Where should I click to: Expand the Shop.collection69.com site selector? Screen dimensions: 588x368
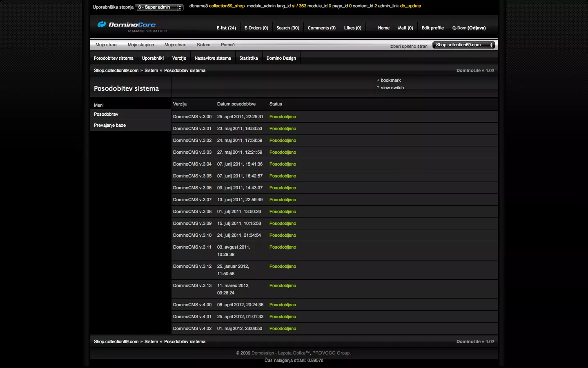tap(463, 45)
